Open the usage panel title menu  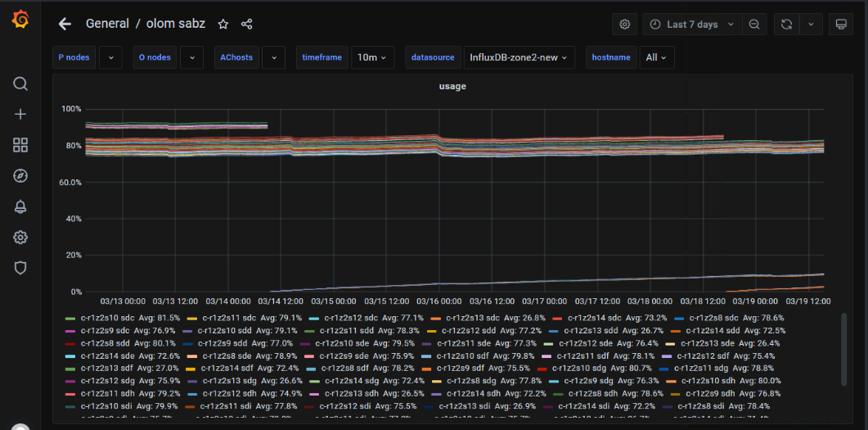tap(452, 86)
